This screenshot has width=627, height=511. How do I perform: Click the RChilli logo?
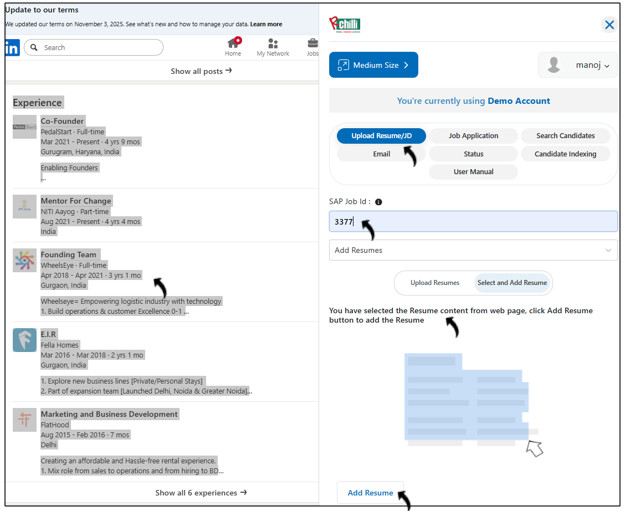coord(346,25)
